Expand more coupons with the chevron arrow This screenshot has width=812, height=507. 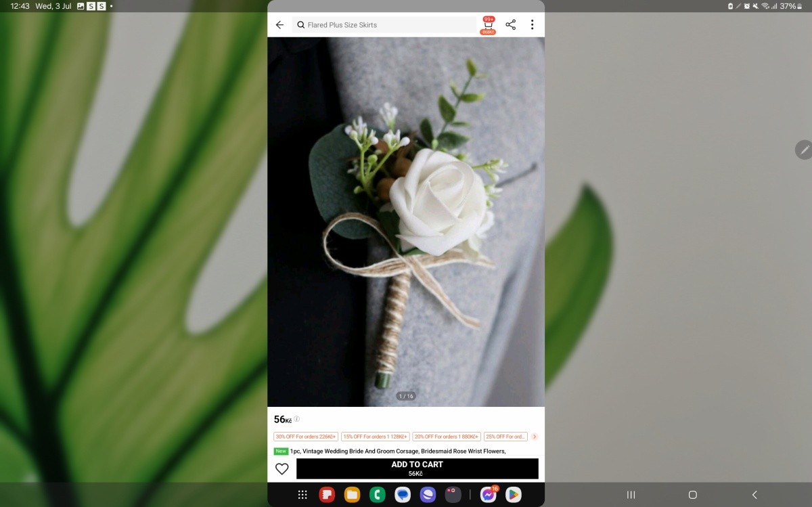(x=535, y=437)
